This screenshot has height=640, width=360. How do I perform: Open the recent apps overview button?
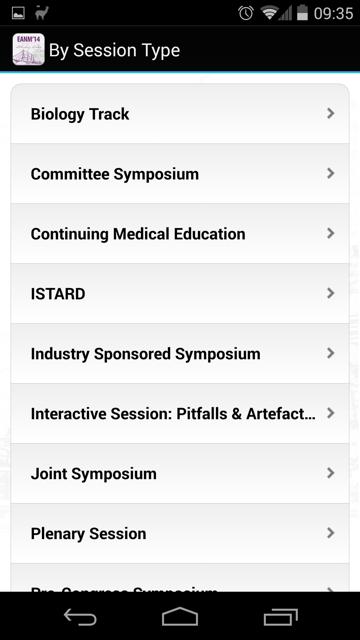coord(280,617)
